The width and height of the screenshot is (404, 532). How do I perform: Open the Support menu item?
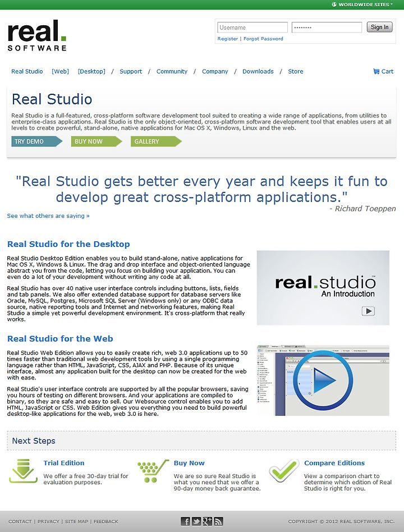tap(131, 71)
